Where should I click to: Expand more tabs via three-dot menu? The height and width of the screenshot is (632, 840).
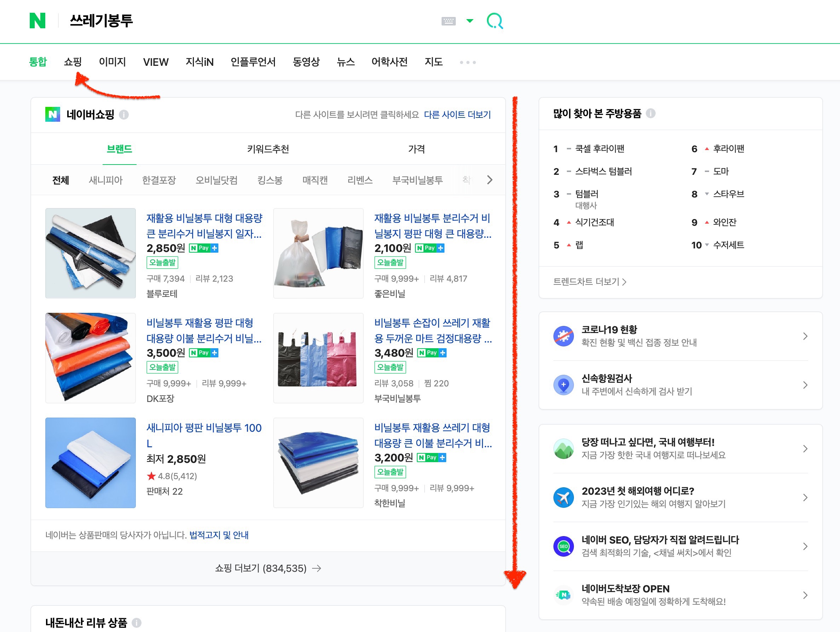pyautogui.click(x=468, y=62)
